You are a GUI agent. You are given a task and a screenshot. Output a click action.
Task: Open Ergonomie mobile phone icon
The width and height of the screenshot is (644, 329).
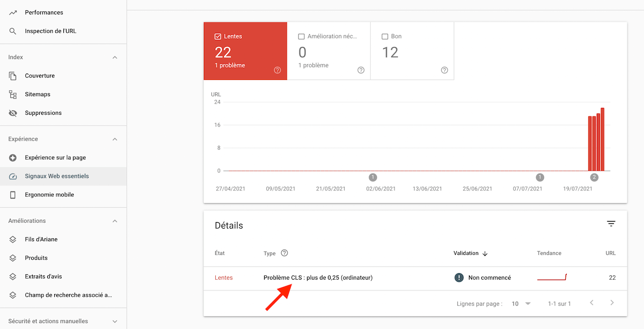[x=12, y=194]
